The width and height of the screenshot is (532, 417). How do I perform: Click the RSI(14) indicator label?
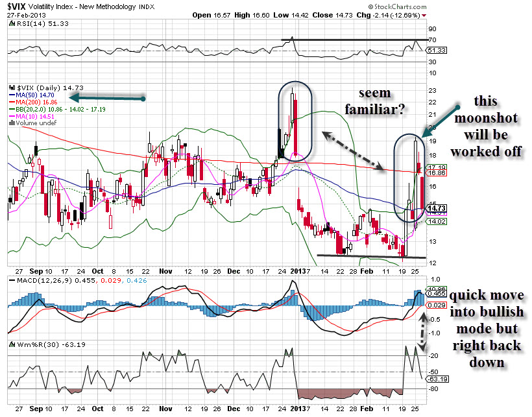(x=30, y=23)
